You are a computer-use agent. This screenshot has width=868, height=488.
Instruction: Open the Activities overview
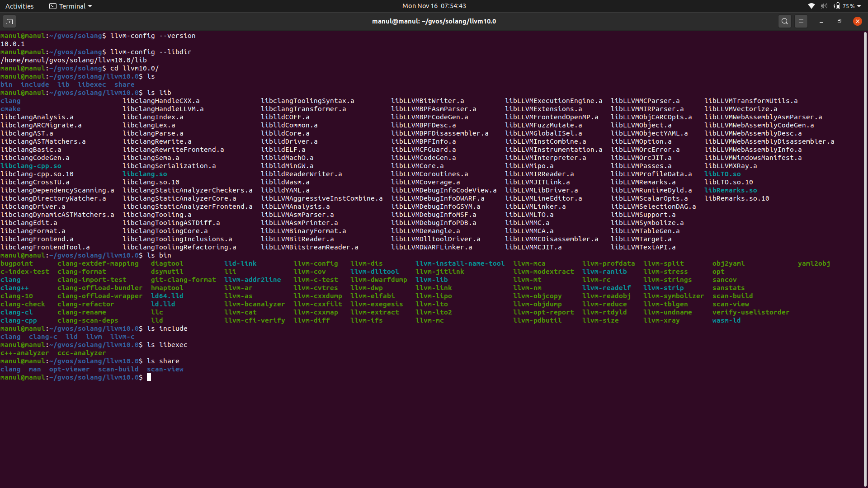(19, 6)
